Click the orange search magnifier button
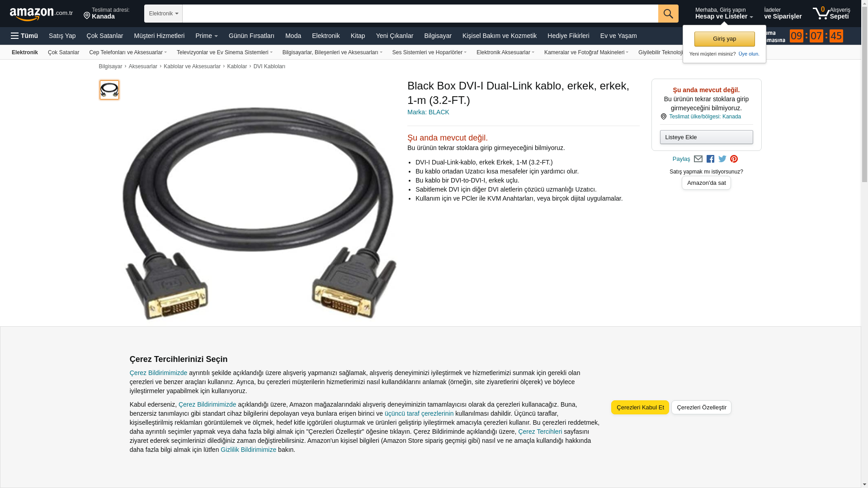This screenshot has width=868, height=488. (668, 14)
